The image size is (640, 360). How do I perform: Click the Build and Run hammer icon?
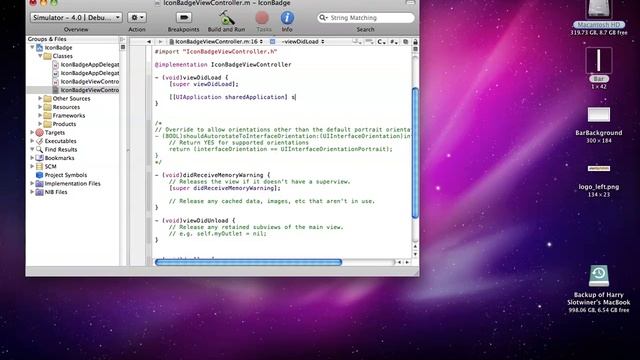point(226,18)
